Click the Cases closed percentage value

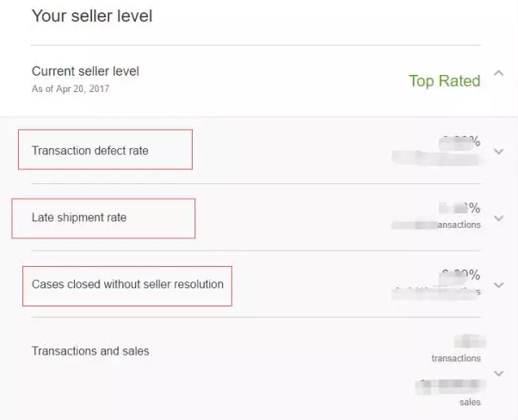[460, 275]
